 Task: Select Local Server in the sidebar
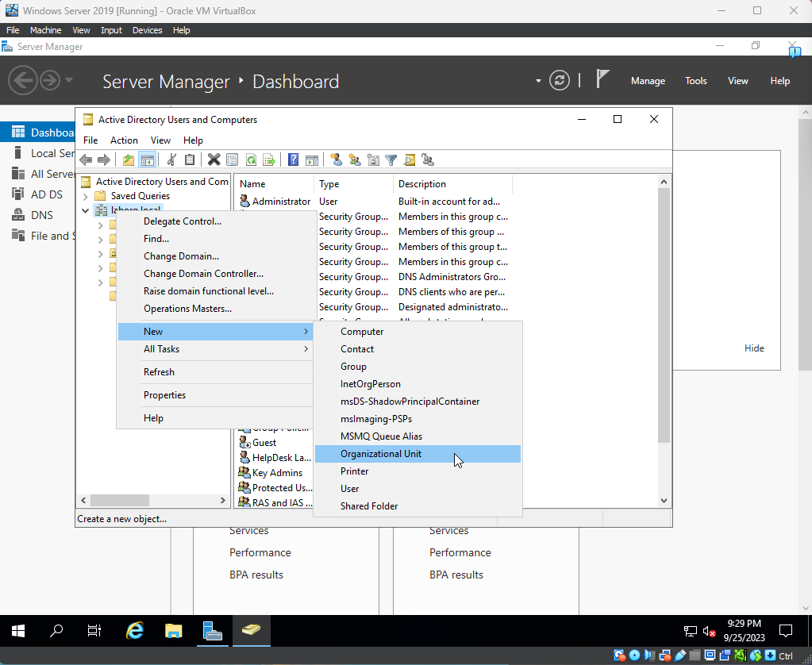coord(38,153)
